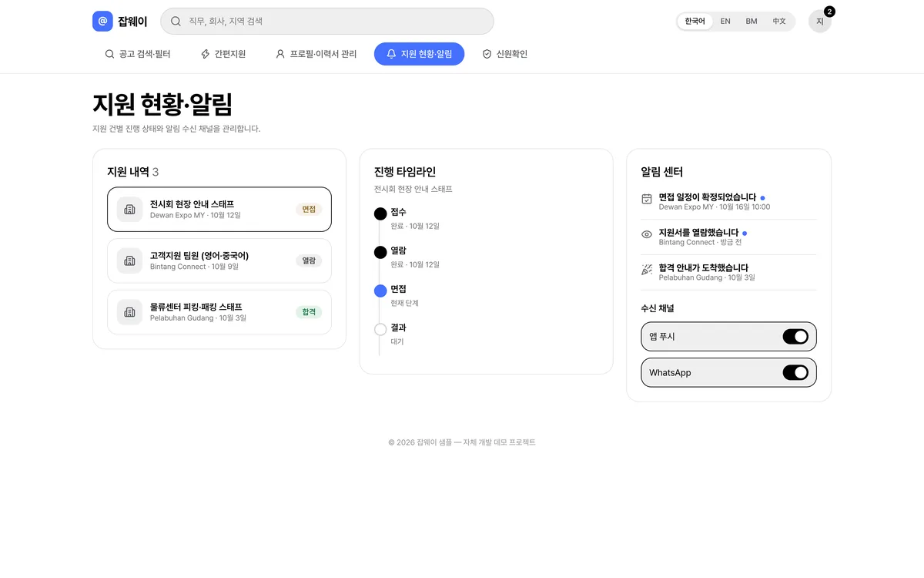Click the building icon for Bintang Connect
The image size is (924, 578).
(x=129, y=260)
